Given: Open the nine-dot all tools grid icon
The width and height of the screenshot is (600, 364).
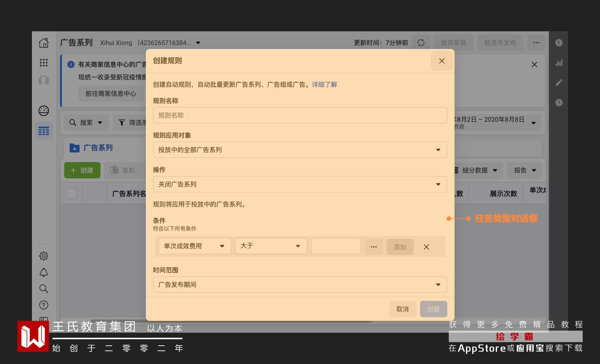Looking at the screenshot, I should (x=44, y=62).
